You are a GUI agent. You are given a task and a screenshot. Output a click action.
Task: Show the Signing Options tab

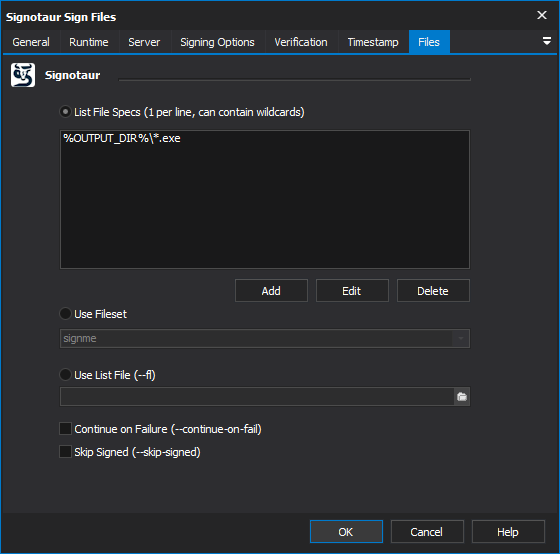point(218,42)
